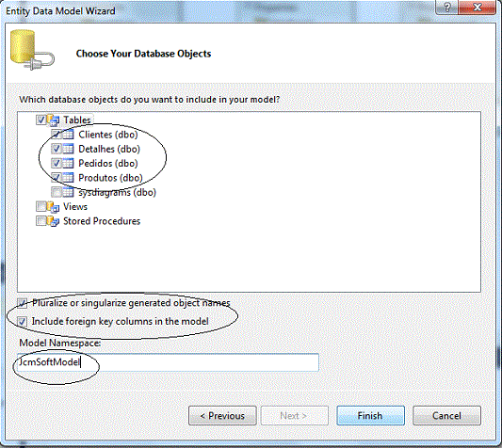Screen dimensions: 502x448
Task: Check the sysdiagrams (dbo) checkbox
Action: pyautogui.click(x=56, y=192)
